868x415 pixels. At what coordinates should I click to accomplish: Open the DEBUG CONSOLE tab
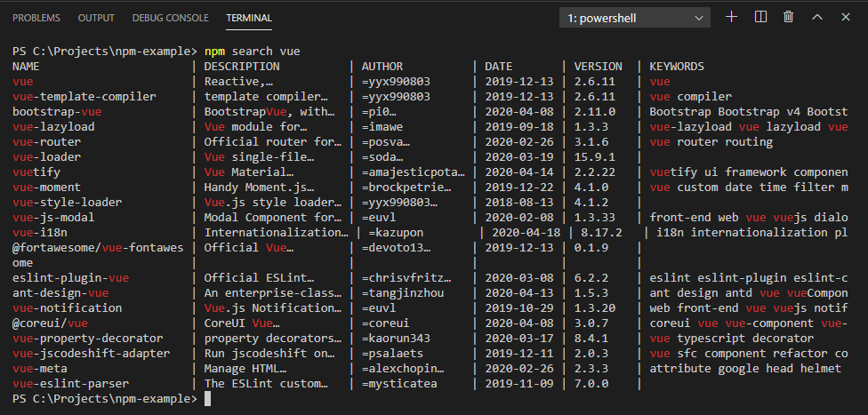(x=171, y=19)
